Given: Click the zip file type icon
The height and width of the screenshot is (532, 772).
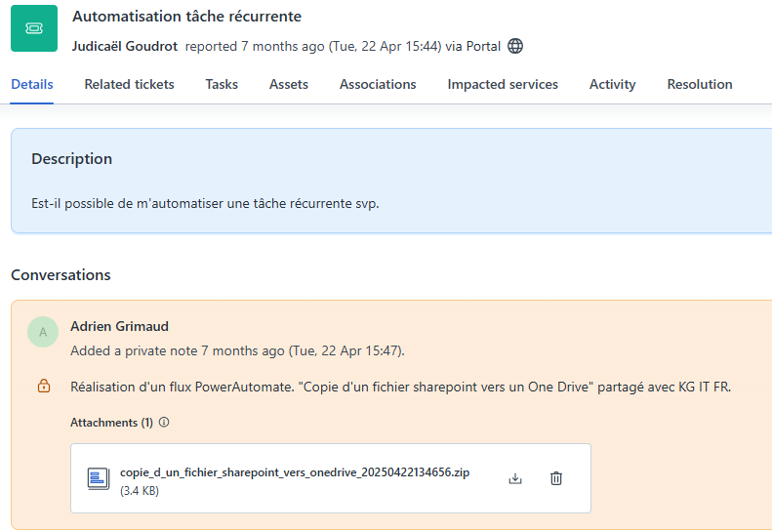Looking at the screenshot, I should (x=99, y=478).
